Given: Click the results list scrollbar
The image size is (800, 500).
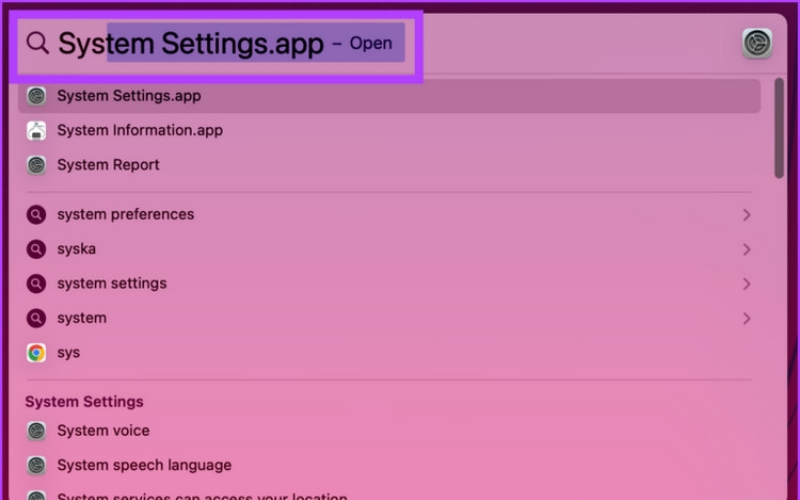Looking at the screenshot, I should pos(779,128).
